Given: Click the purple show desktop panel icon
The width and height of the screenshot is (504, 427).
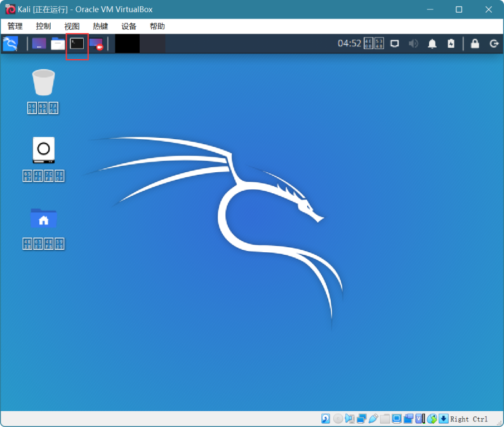Looking at the screenshot, I should (x=39, y=43).
